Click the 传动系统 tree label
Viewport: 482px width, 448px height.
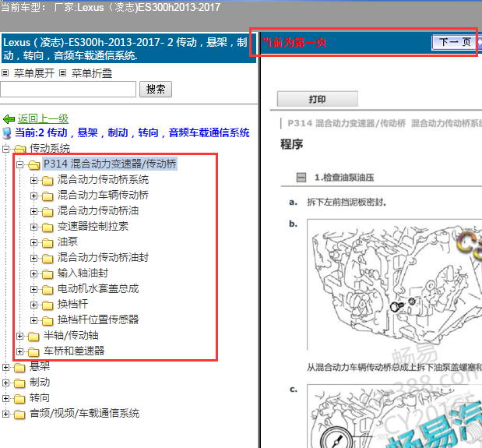(50, 148)
